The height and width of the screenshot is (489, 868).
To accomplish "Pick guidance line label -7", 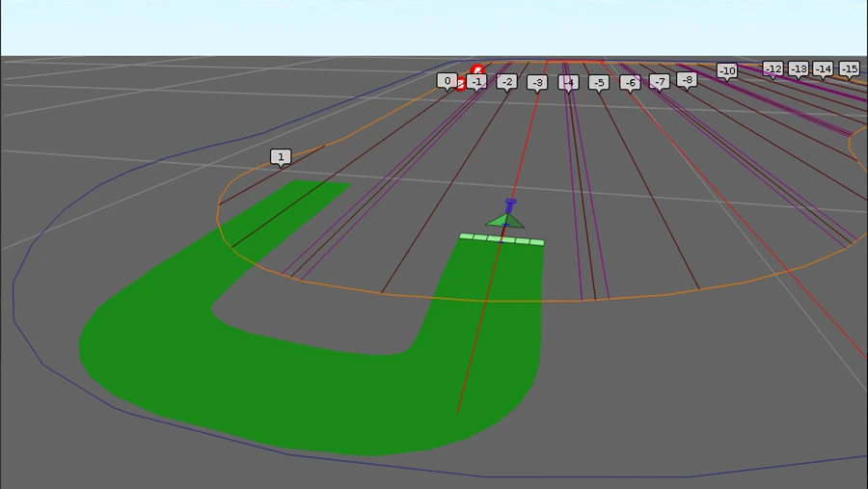I will tap(659, 82).
